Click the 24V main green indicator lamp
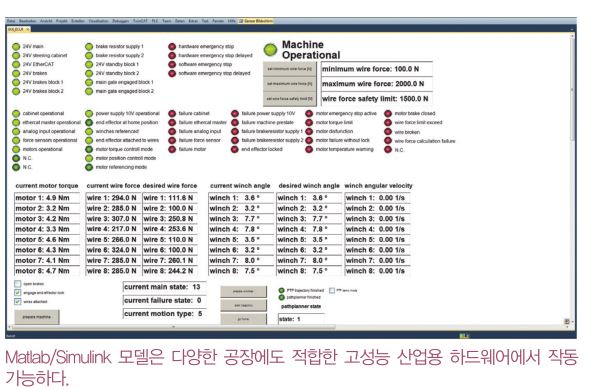The image size is (592, 390). point(16,46)
